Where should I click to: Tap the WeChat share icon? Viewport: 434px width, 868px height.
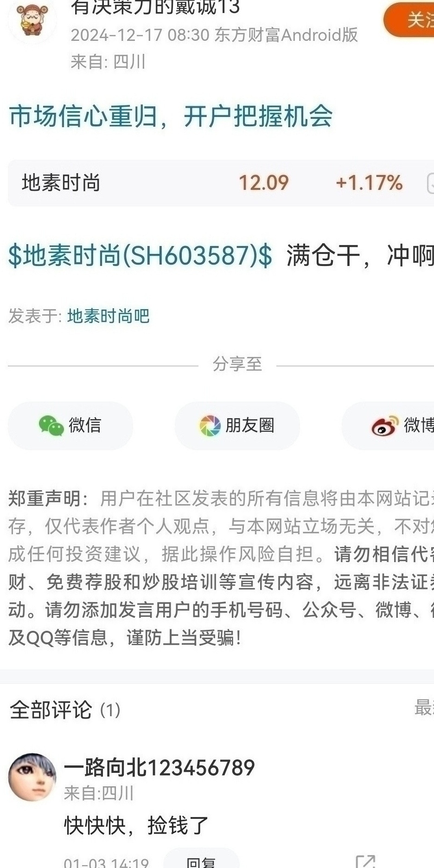coord(51,425)
